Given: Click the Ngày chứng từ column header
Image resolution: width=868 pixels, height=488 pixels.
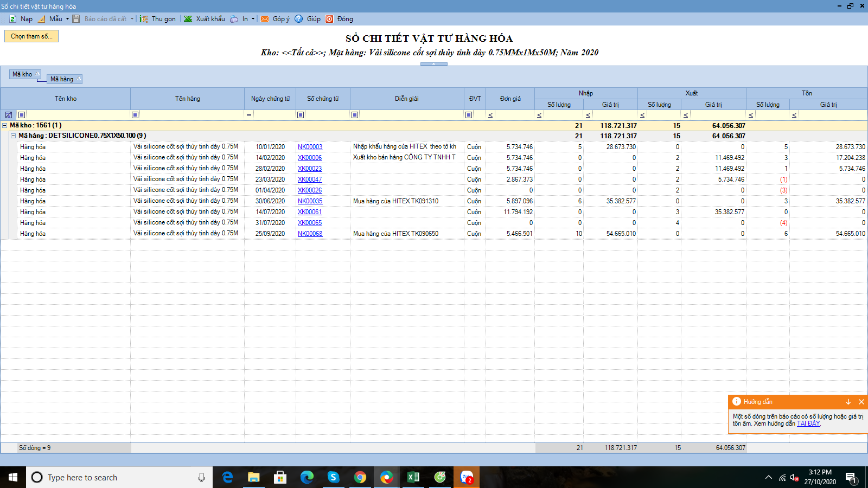Looking at the screenshot, I should click(x=270, y=99).
